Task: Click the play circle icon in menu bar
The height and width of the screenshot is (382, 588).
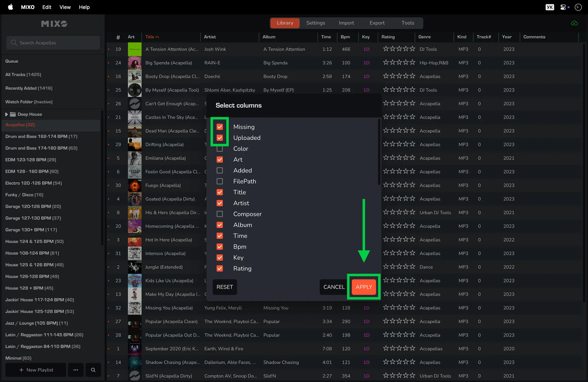Action: click(578, 7)
